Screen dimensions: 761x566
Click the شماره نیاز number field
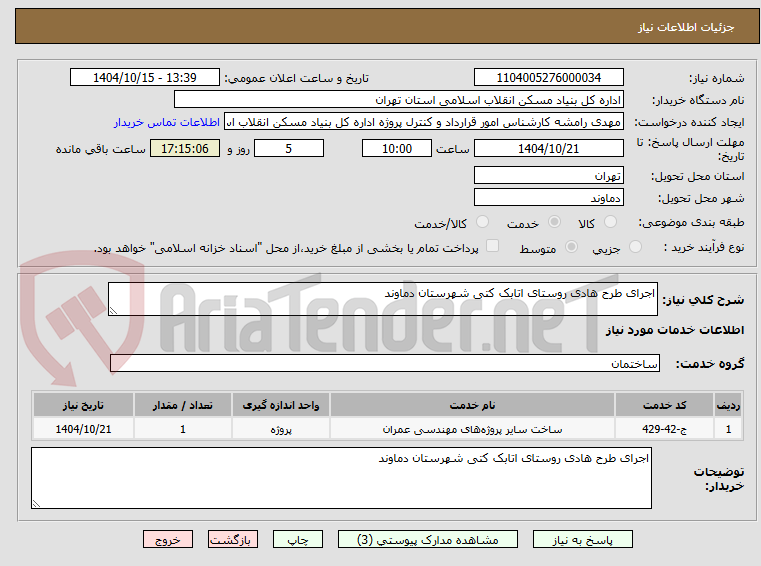pyautogui.click(x=548, y=77)
